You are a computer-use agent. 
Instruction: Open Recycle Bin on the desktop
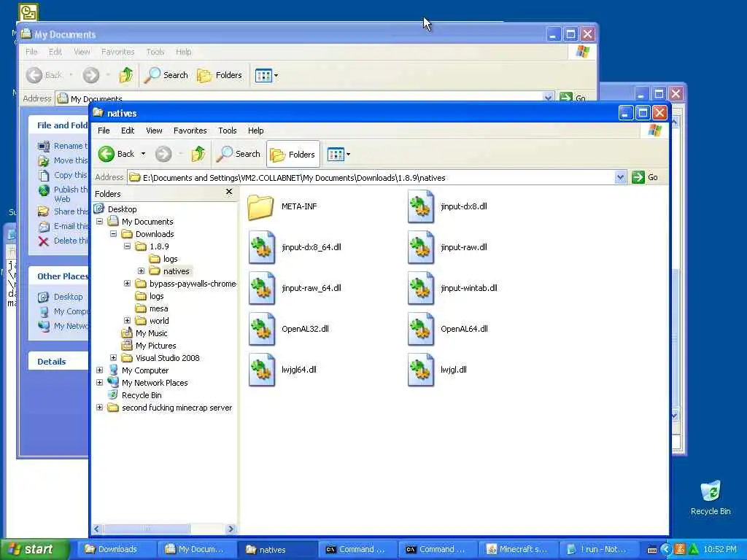click(711, 498)
